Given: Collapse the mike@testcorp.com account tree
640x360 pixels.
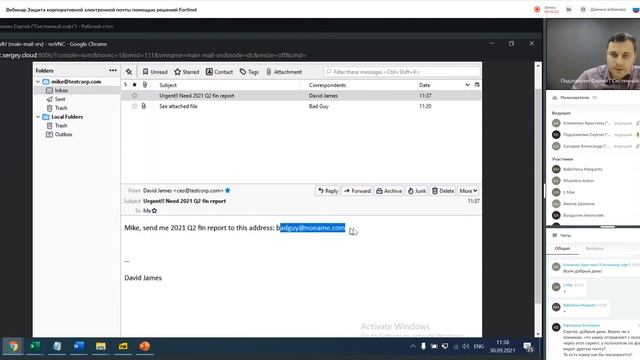Looking at the screenshot, I should tap(38, 82).
